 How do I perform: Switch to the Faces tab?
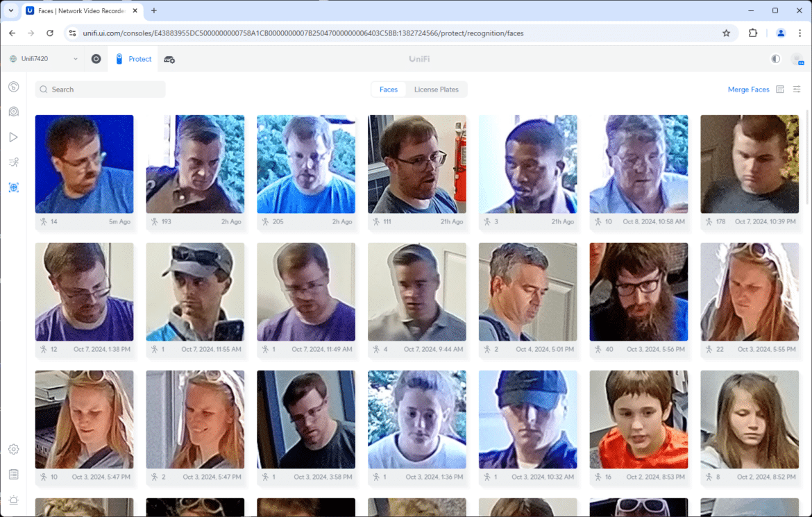point(389,89)
